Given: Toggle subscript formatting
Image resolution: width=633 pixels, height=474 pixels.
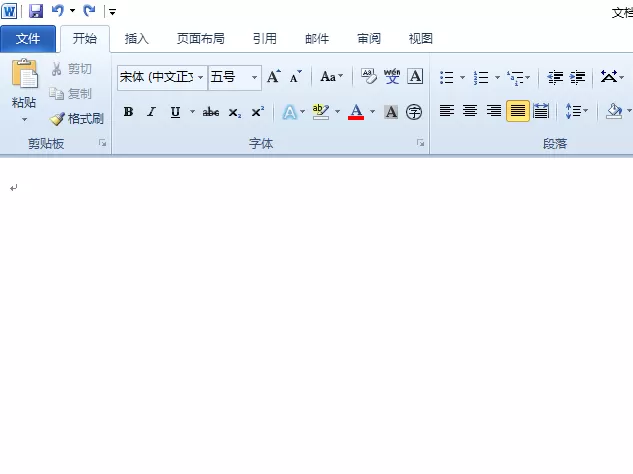Looking at the screenshot, I should tap(235, 112).
